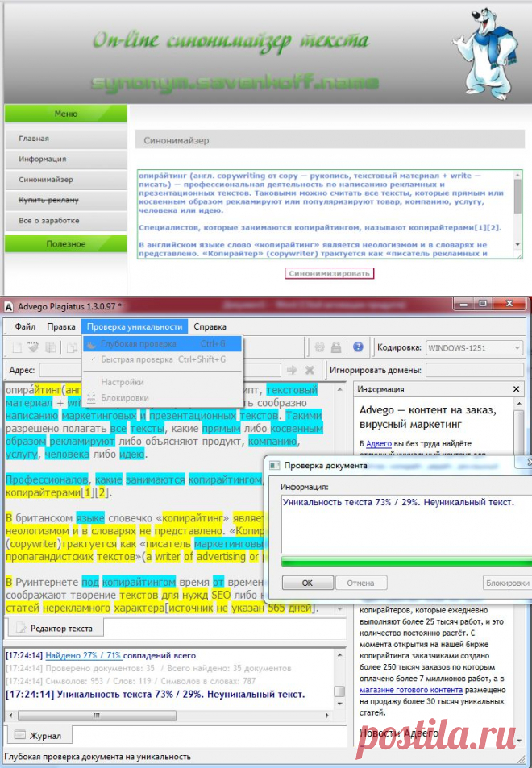Maximize the Advego Plagiatus window
532x768 pixels.
click(483, 304)
